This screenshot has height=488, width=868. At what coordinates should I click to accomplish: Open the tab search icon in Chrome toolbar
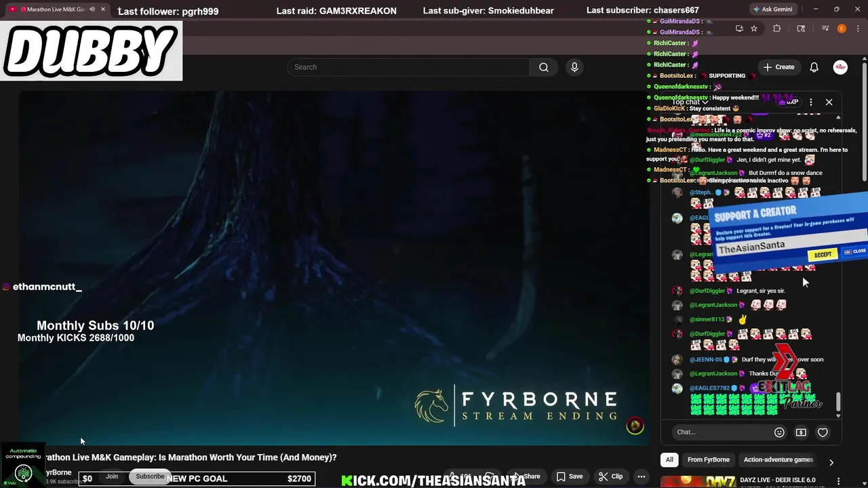coord(801,28)
